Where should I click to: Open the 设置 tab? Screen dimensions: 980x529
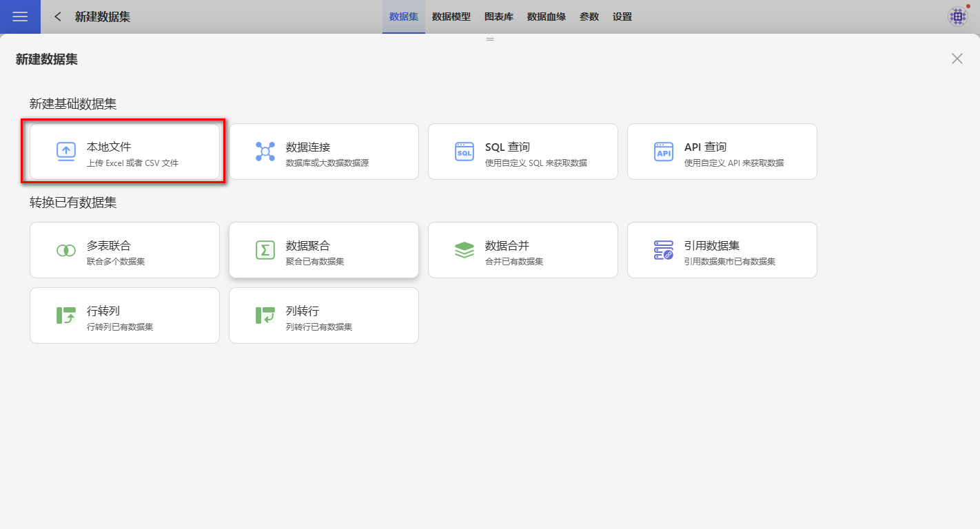pyautogui.click(x=622, y=17)
